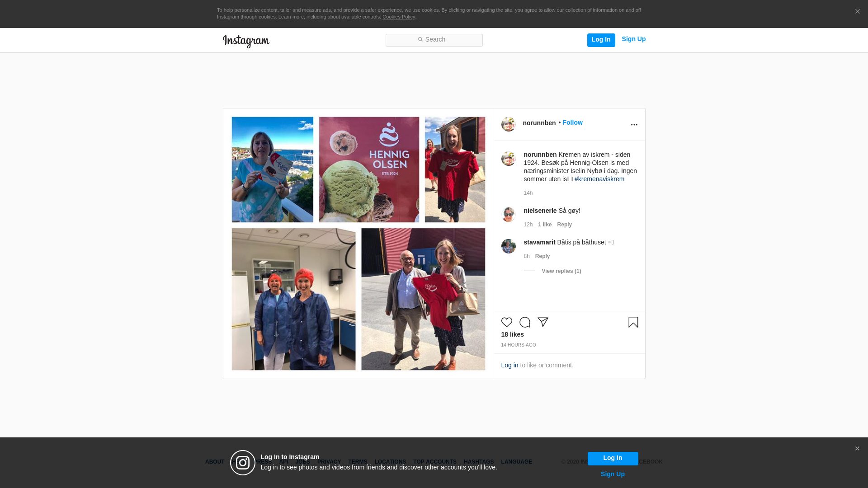Viewport: 868px width, 488px height.
Task: Click the Search input field
Action: 434,40
